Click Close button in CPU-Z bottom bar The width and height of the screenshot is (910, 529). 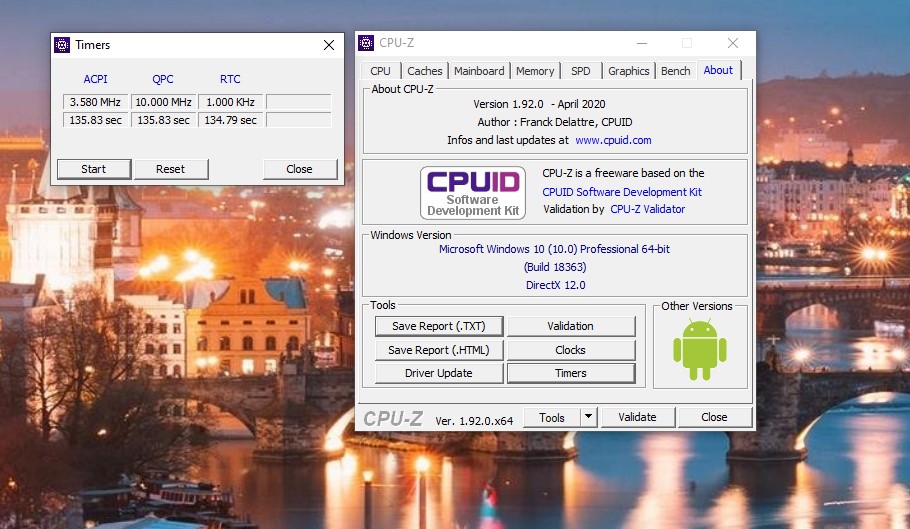[714, 417]
